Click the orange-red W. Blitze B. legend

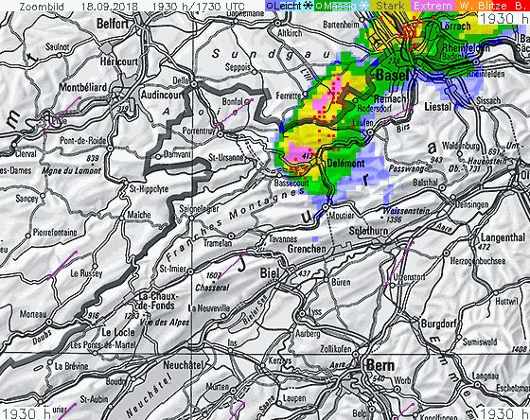click(492, 6)
